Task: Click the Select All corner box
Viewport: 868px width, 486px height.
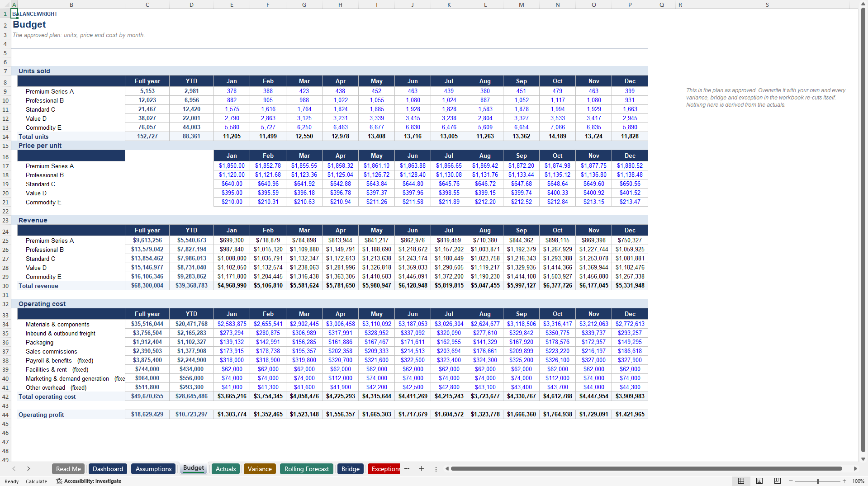Action: [x=5, y=5]
